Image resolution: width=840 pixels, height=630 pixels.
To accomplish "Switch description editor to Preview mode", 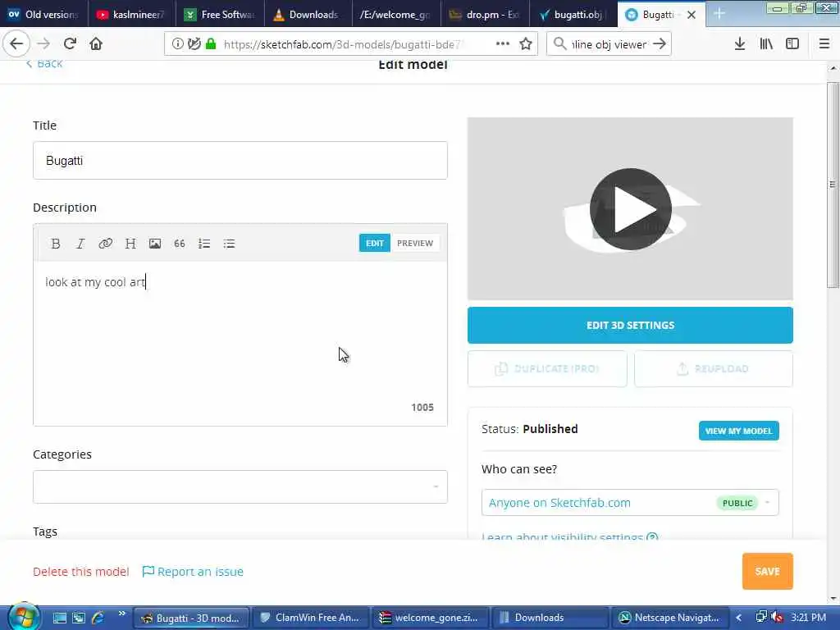I will [414, 243].
